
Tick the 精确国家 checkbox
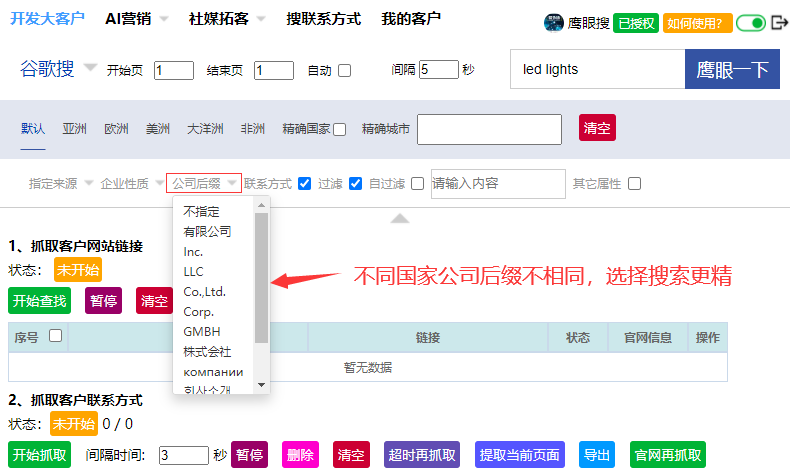click(340, 129)
